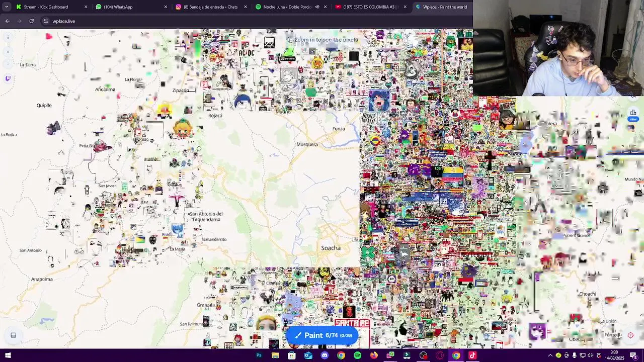Open Firefox from the taskbar

click(374, 355)
